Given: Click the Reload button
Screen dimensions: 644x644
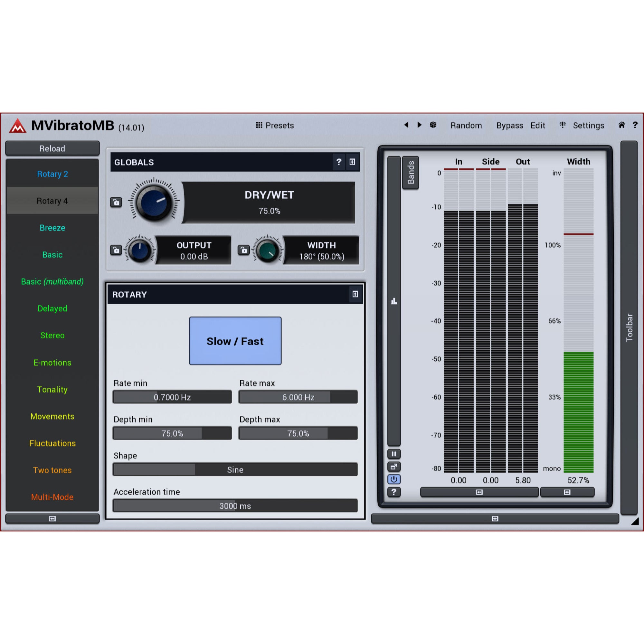Looking at the screenshot, I should pyautogui.click(x=52, y=148).
